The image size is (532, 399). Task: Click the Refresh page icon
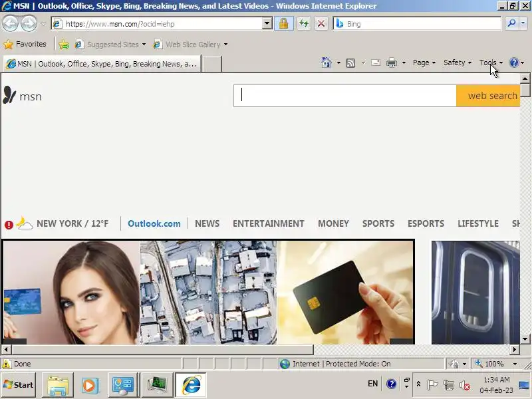point(304,24)
